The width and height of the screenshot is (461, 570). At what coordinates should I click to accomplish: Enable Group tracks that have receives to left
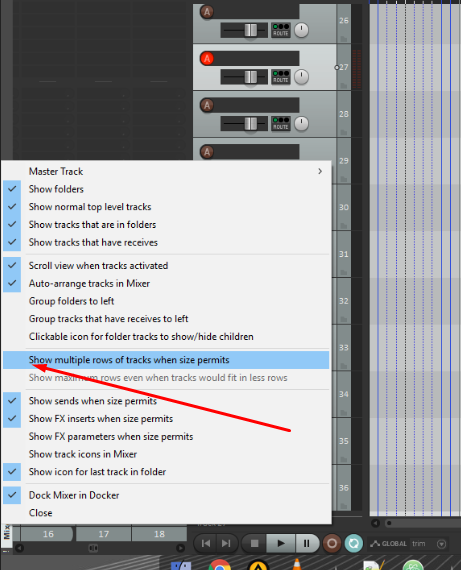coord(166,319)
